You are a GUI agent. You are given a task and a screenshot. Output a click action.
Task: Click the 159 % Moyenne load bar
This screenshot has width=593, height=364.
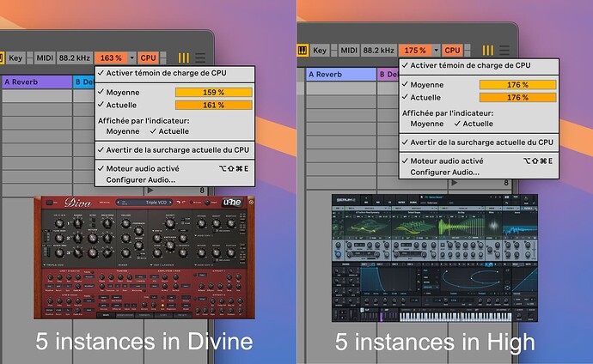coord(214,92)
